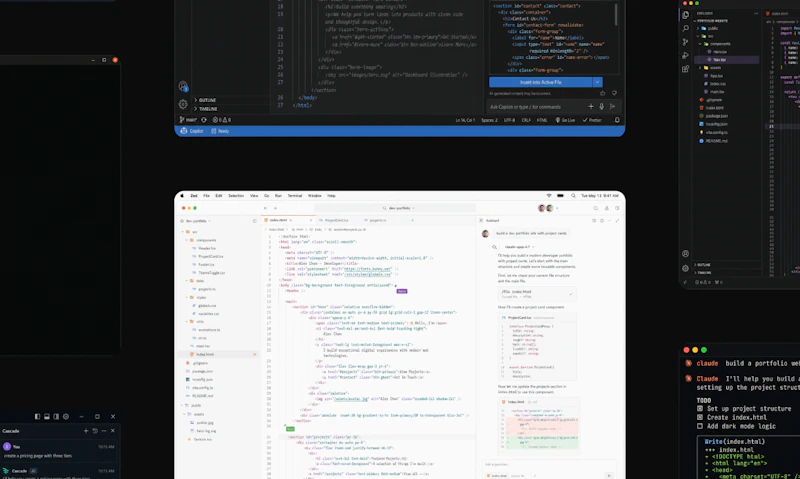Collapse styles folder in Zed file tree
Image resolution: width=800 pixels, height=479 pixels.
tap(198, 297)
